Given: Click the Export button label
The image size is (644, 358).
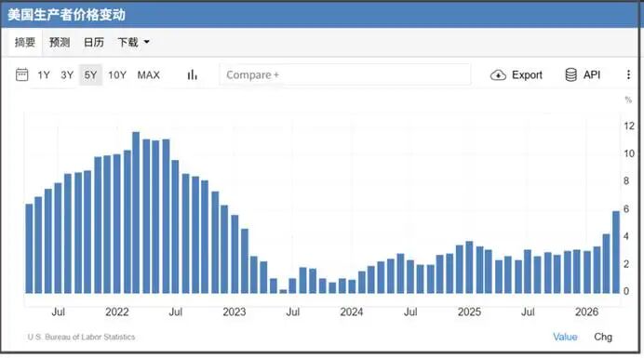Looking at the screenshot, I should 527,75.
